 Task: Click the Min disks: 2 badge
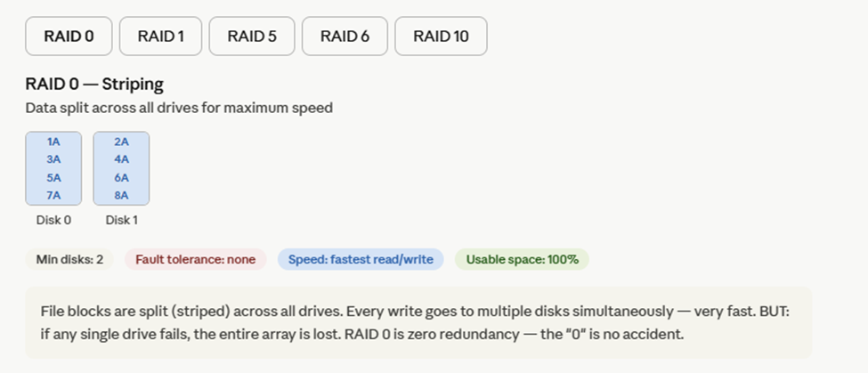(69, 260)
